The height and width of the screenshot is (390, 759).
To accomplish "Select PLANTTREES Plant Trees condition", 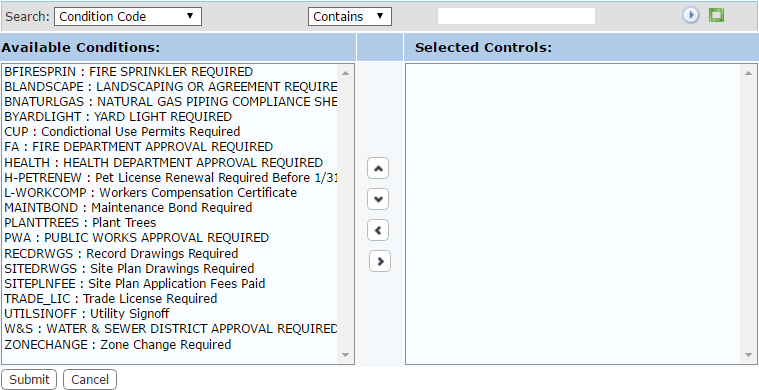I will pos(170,223).
